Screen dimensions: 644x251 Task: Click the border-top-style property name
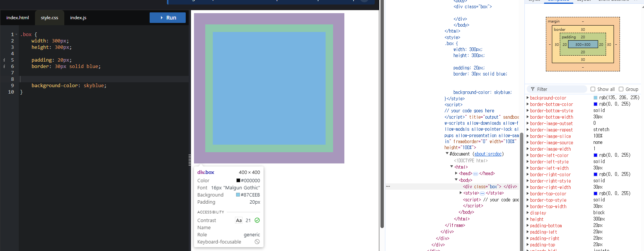tap(548, 200)
